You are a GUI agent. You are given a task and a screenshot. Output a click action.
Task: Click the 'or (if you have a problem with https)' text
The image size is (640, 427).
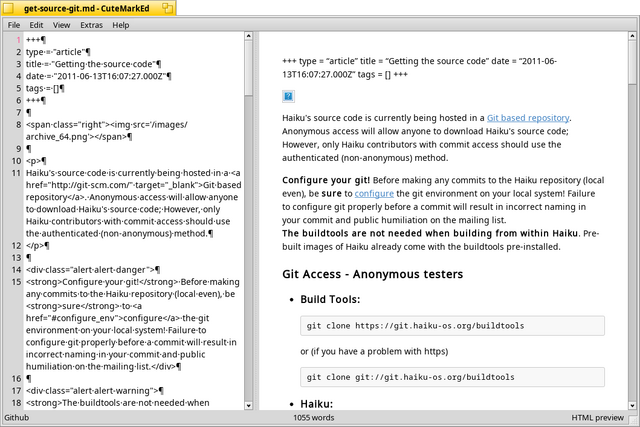tap(374, 351)
